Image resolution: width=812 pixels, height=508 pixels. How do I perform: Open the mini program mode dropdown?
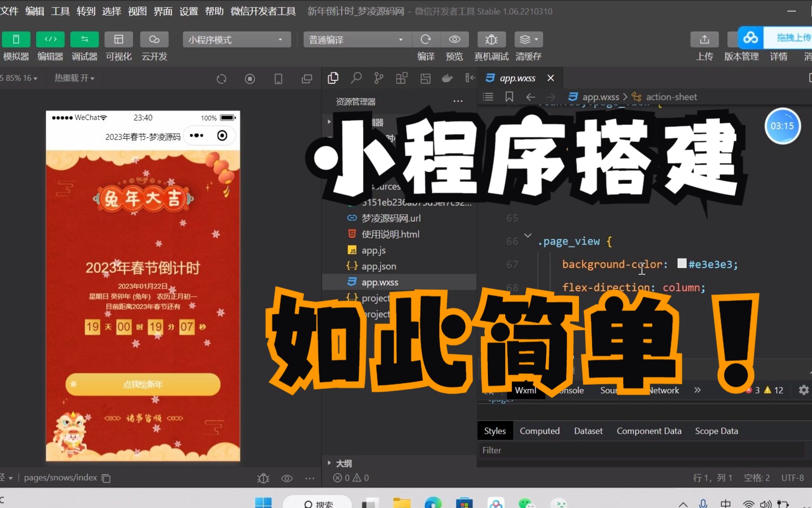coord(237,40)
